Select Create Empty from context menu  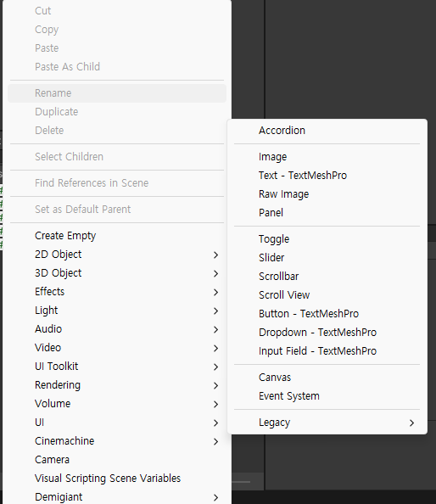pyautogui.click(x=117, y=236)
